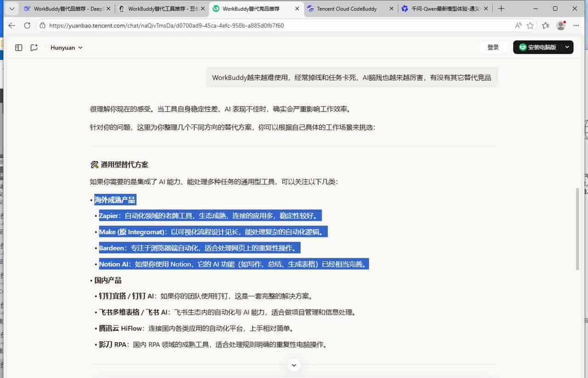
Task: Click the 安装电脑版 button
Action: [x=537, y=47]
